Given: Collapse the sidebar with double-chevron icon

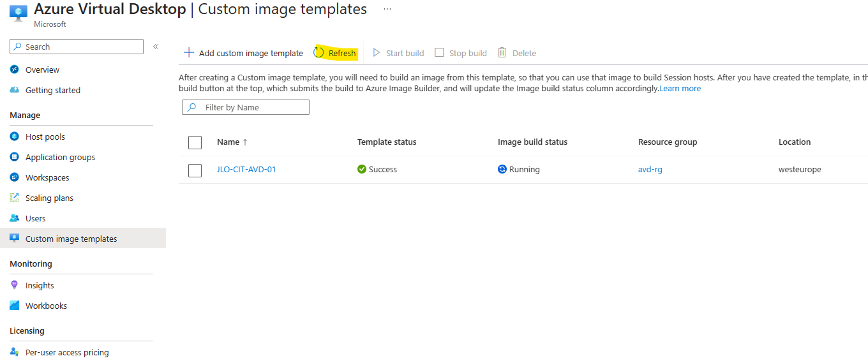Looking at the screenshot, I should point(156,47).
